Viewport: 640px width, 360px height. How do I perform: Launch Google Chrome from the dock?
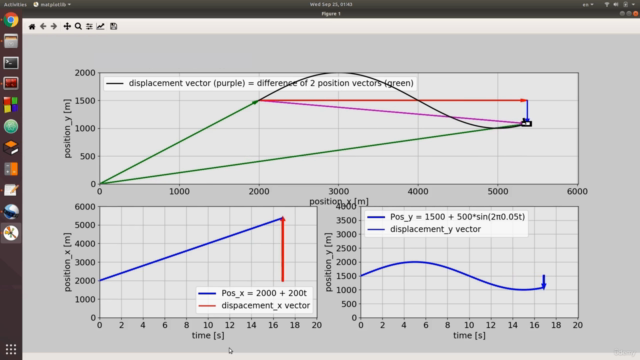point(11,20)
